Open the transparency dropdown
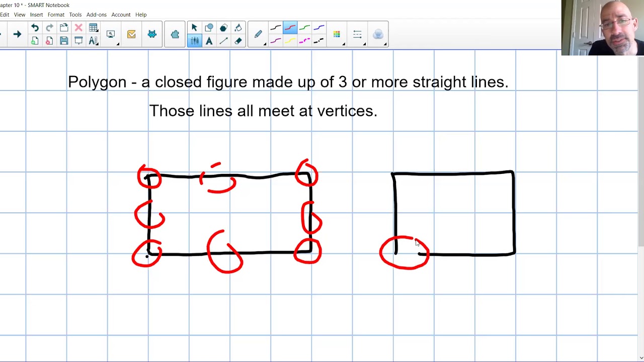 tap(378, 34)
